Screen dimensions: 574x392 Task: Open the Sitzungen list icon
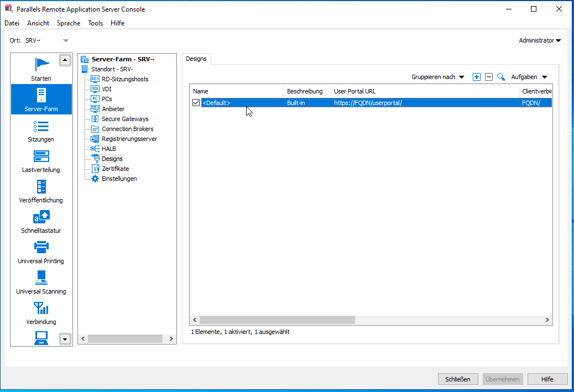point(41,126)
